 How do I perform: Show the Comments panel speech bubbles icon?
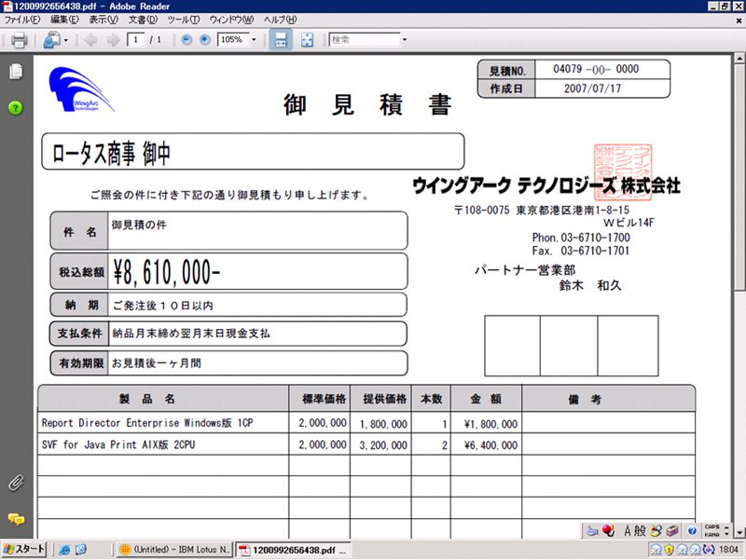16,519
